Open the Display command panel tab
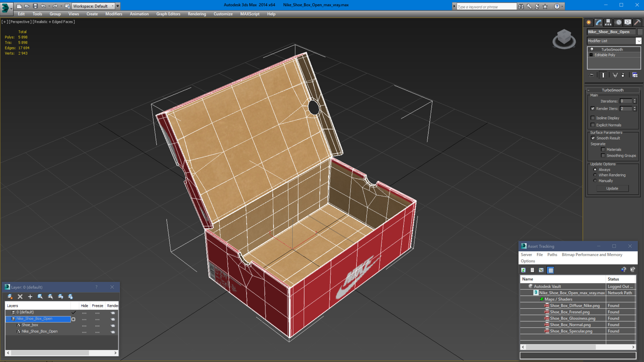Screen dimensions: 644x362 [x=627, y=23]
